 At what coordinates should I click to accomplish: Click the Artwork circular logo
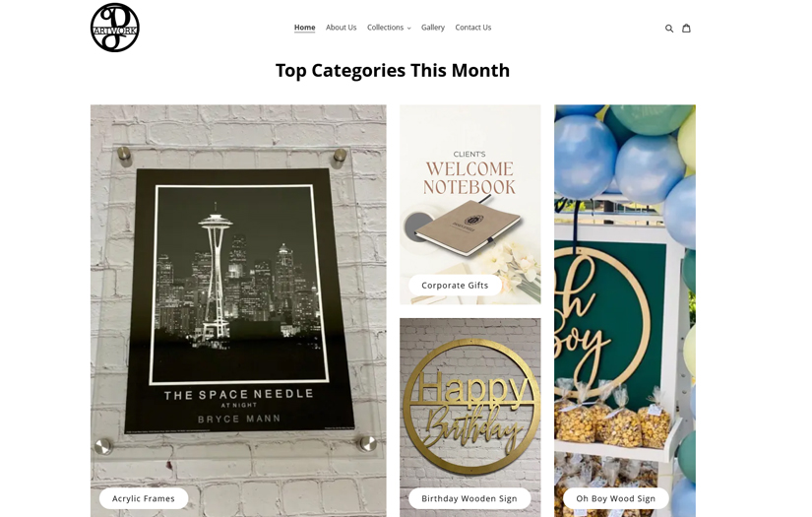[115, 28]
